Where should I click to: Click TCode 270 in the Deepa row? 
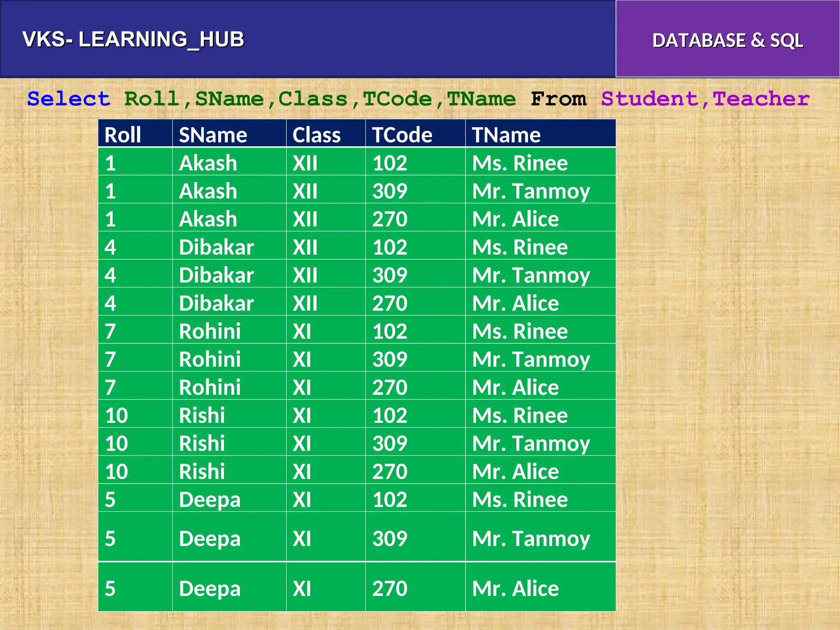pyautogui.click(x=390, y=589)
